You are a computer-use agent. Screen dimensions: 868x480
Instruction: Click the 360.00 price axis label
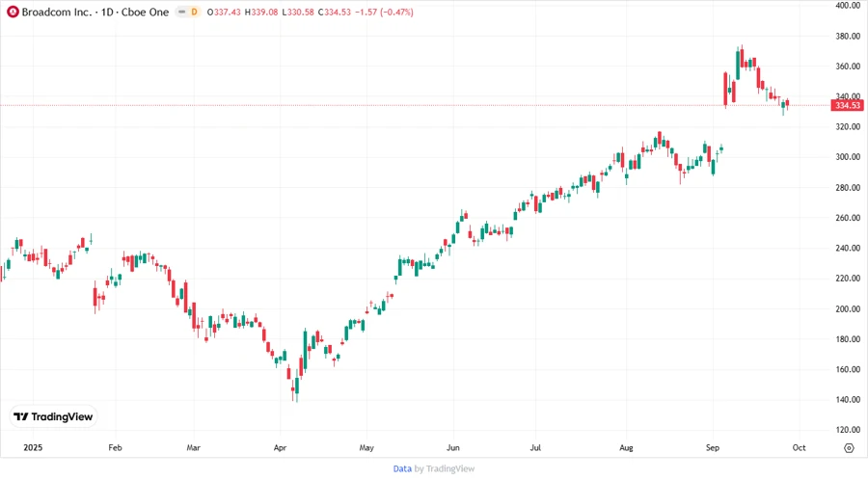(x=848, y=67)
